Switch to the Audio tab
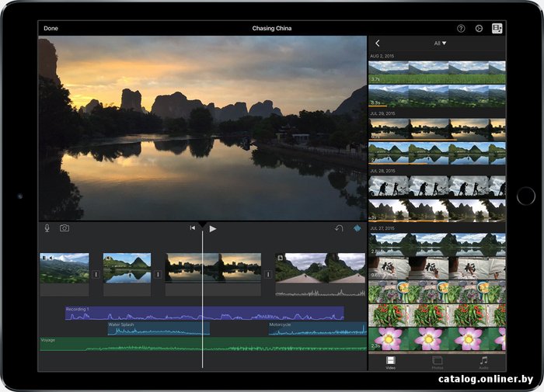Viewport: 544px width, 392px height. coord(483,362)
